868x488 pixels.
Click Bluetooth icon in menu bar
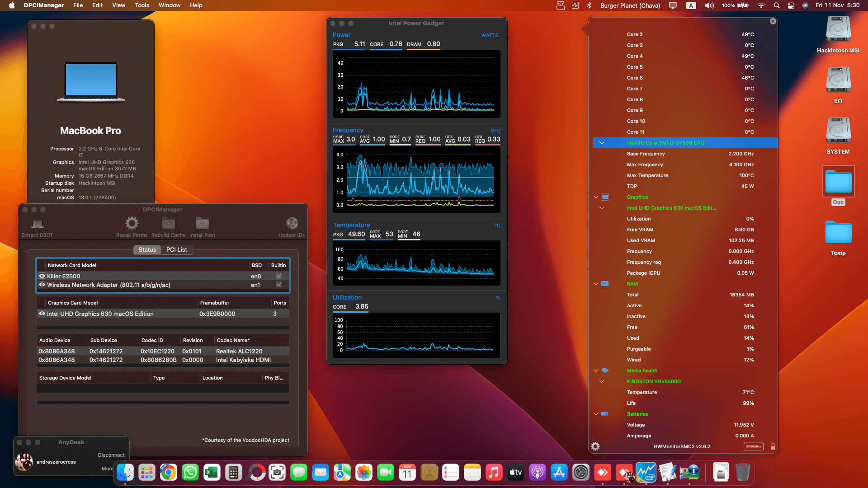tap(589, 5)
